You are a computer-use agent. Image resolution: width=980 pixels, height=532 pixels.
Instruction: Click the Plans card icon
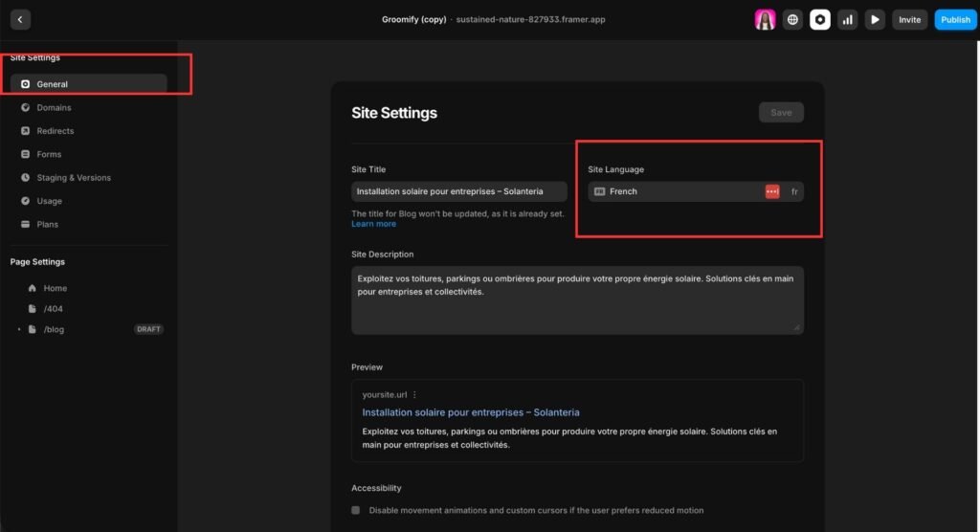(25, 224)
